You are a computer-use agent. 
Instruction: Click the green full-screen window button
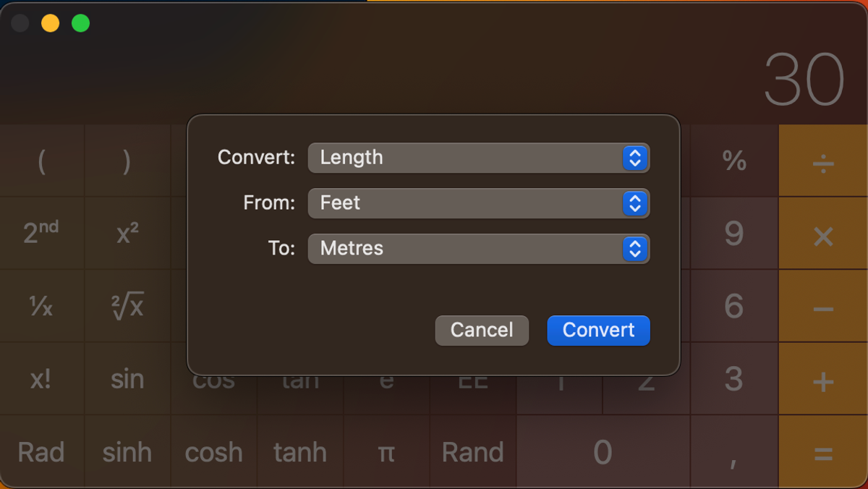81,23
